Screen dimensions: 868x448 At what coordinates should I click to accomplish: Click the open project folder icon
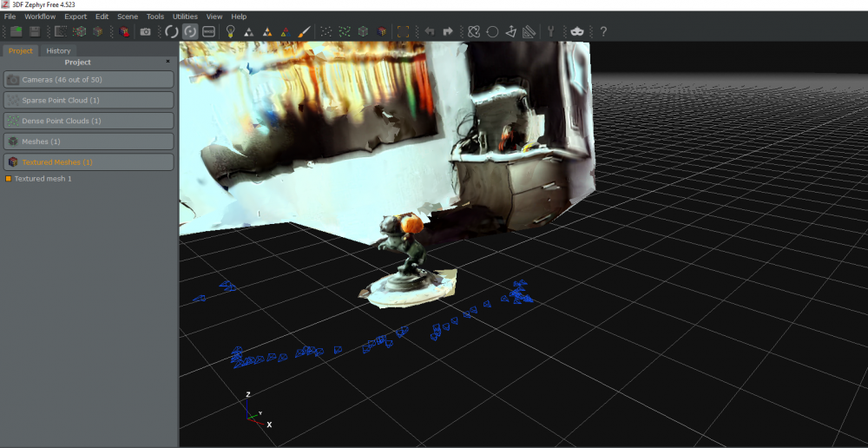[x=16, y=31]
